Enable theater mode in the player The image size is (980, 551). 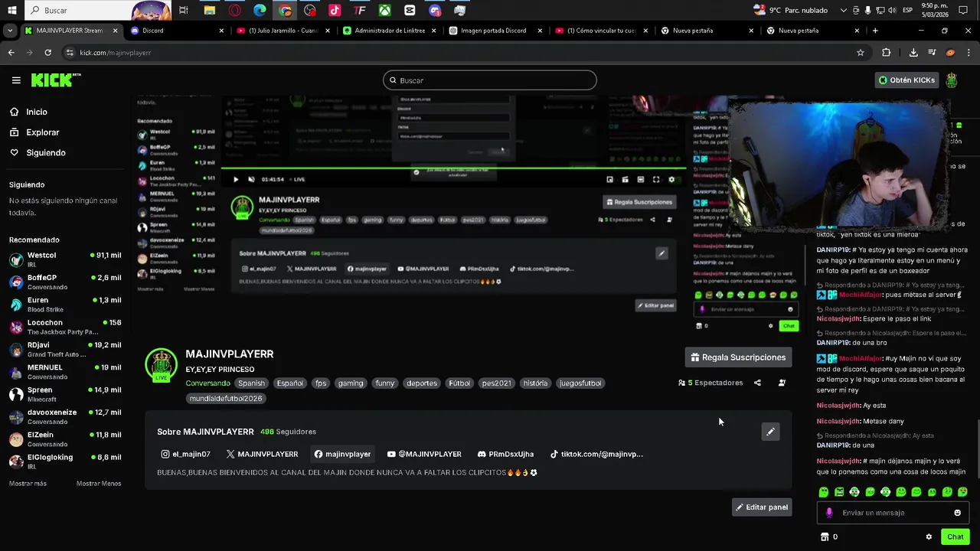click(x=641, y=180)
